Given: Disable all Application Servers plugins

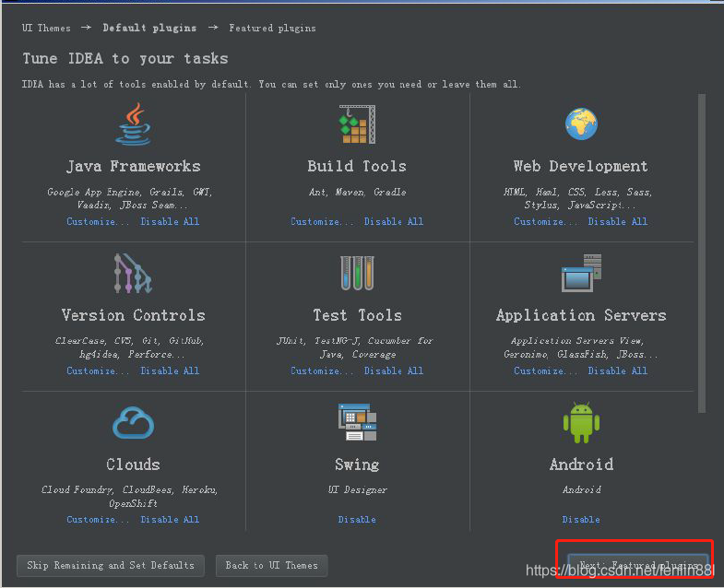Looking at the screenshot, I should 618,370.
